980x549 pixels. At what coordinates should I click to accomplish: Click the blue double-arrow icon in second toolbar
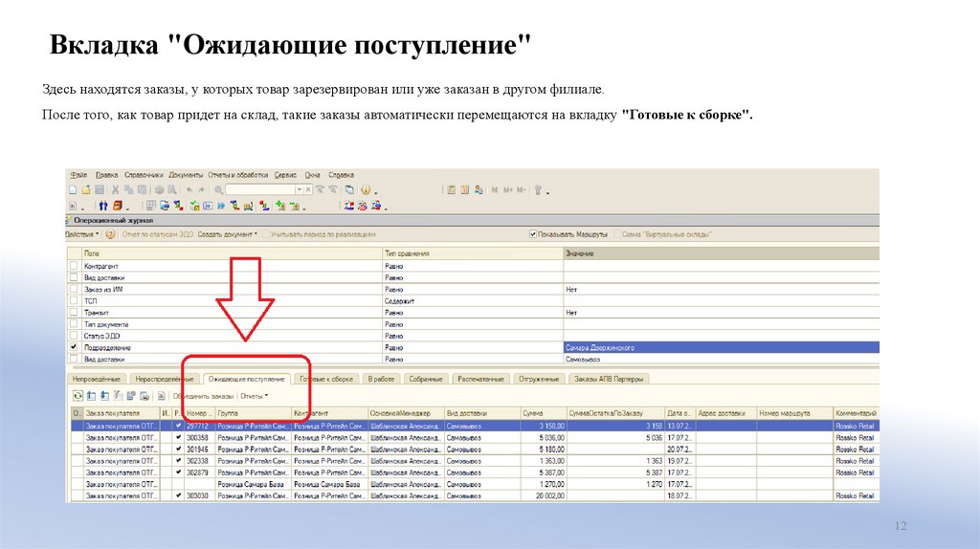pyautogui.click(x=221, y=206)
